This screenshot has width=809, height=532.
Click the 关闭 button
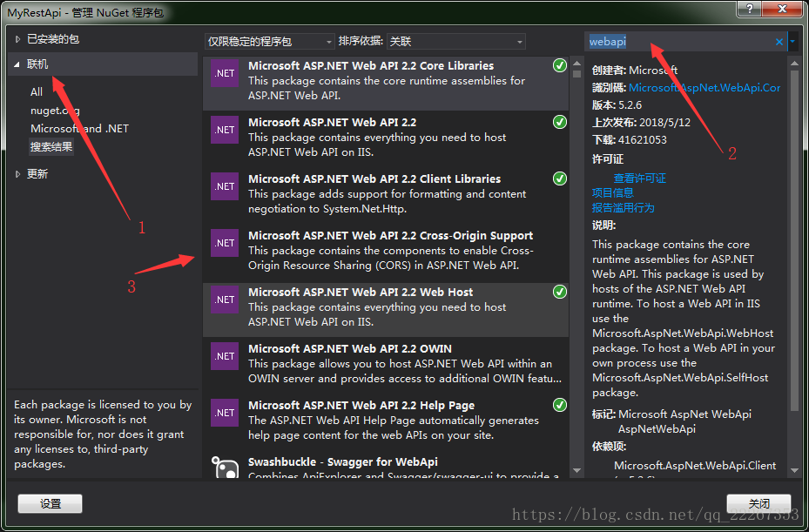point(758,503)
